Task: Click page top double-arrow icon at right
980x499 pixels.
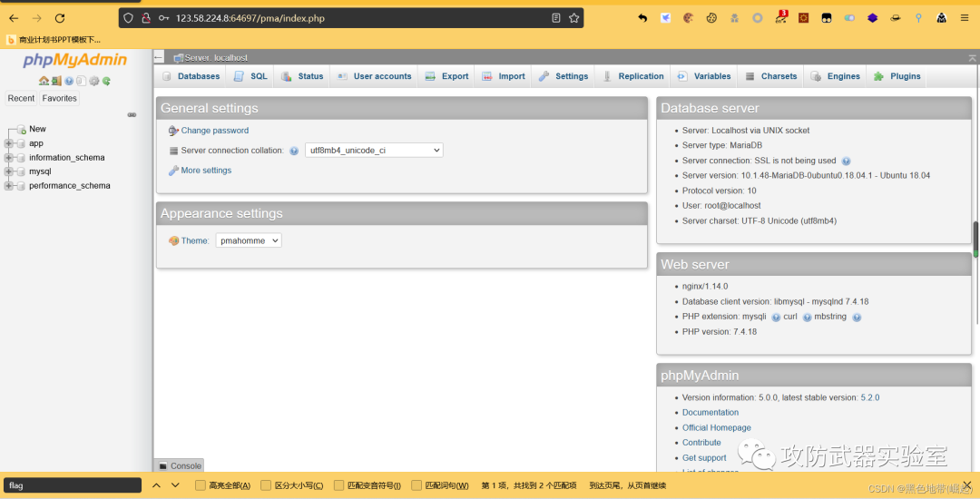Action: [972, 57]
